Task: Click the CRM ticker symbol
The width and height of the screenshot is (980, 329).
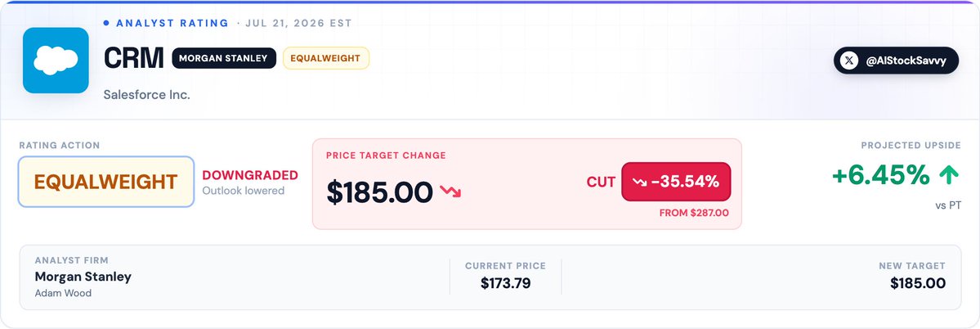Action: tap(134, 58)
